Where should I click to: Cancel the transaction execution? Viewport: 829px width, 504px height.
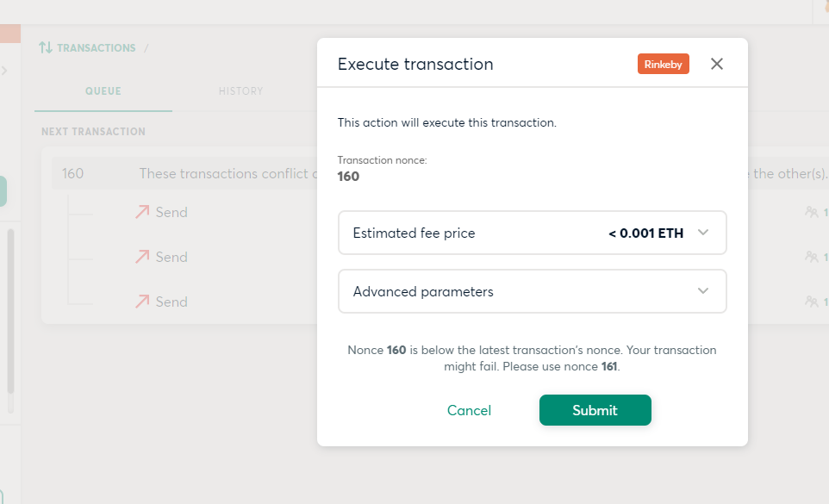(469, 410)
